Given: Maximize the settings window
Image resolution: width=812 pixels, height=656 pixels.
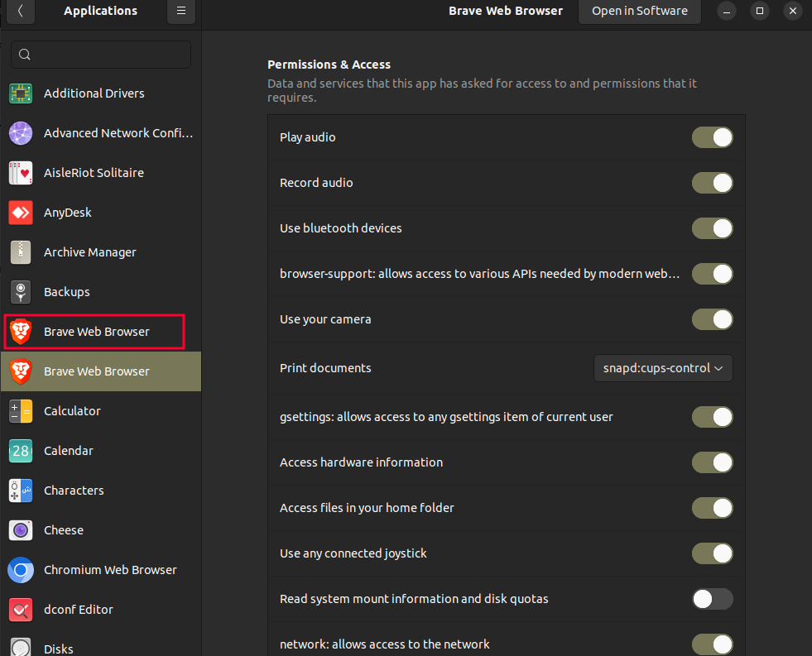Looking at the screenshot, I should (x=760, y=11).
